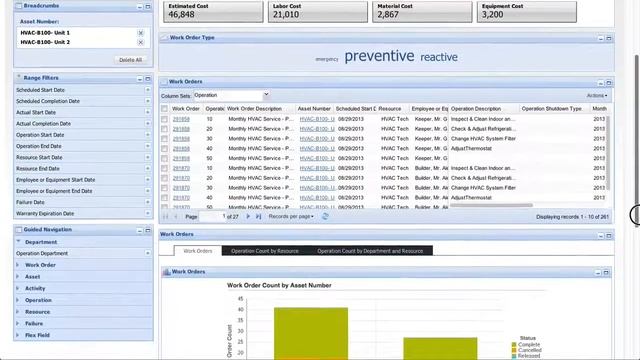Check work order 291858 operation 10 row
The width and height of the screenshot is (640, 360).
click(x=164, y=119)
